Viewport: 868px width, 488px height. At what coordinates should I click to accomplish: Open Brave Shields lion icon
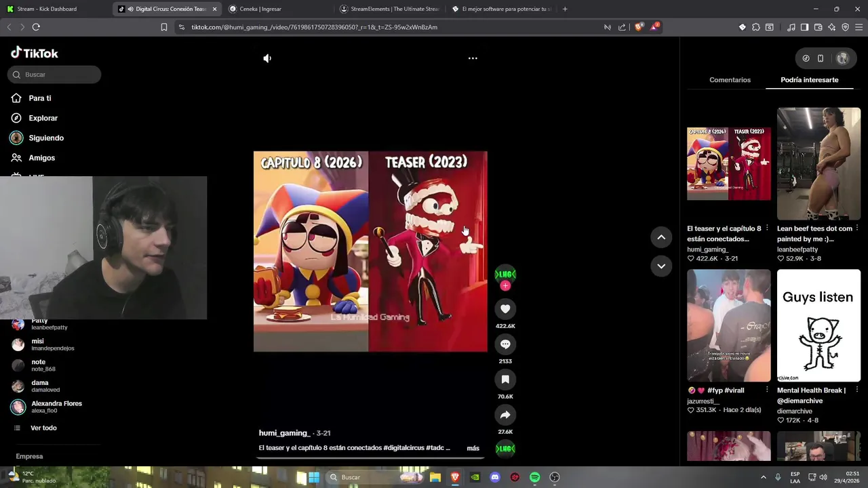(639, 27)
